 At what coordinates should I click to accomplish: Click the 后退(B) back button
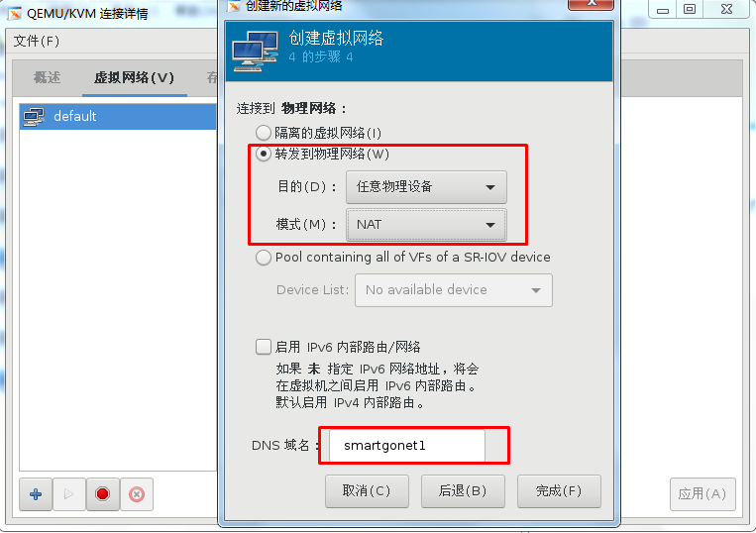pos(463,491)
